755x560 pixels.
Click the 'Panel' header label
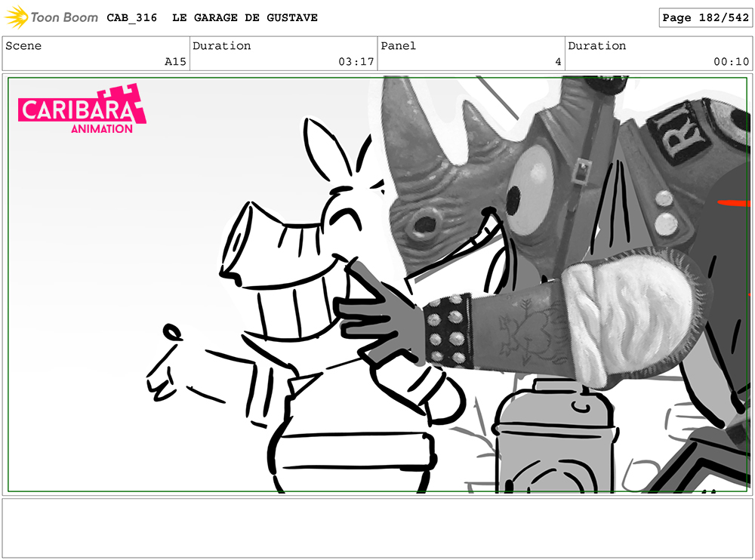click(398, 46)
